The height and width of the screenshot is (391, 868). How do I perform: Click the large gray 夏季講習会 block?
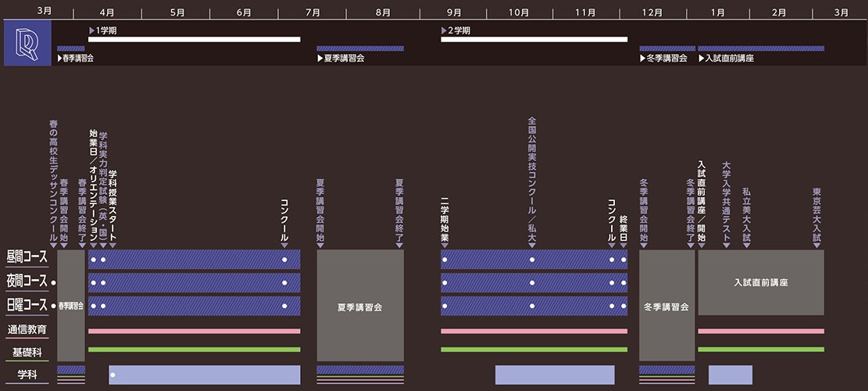pos(360,306)
